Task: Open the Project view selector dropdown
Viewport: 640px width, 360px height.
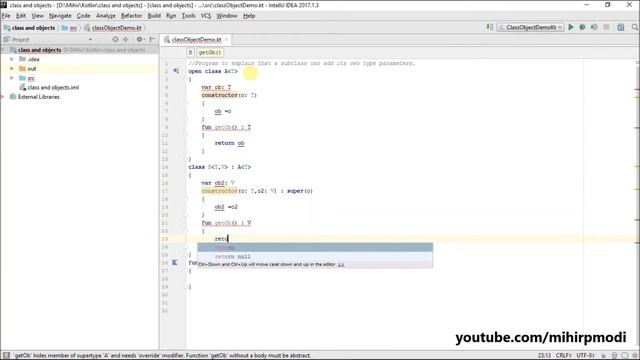Action: tap(90, 40)
